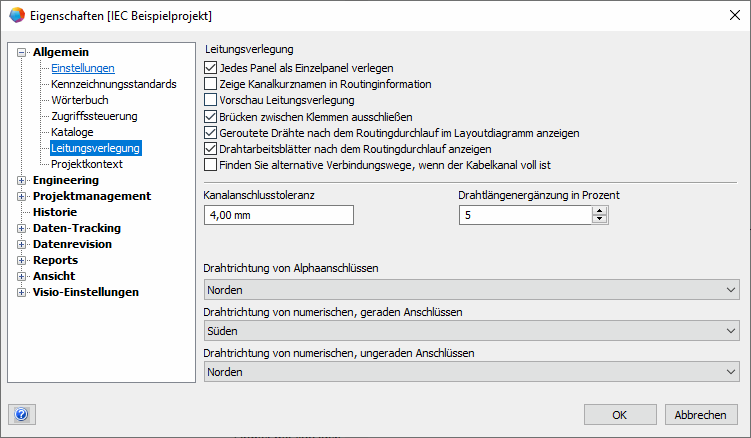
Task: Enable alternative Verbindungswege checkbox
Action: tap(210, 164)
